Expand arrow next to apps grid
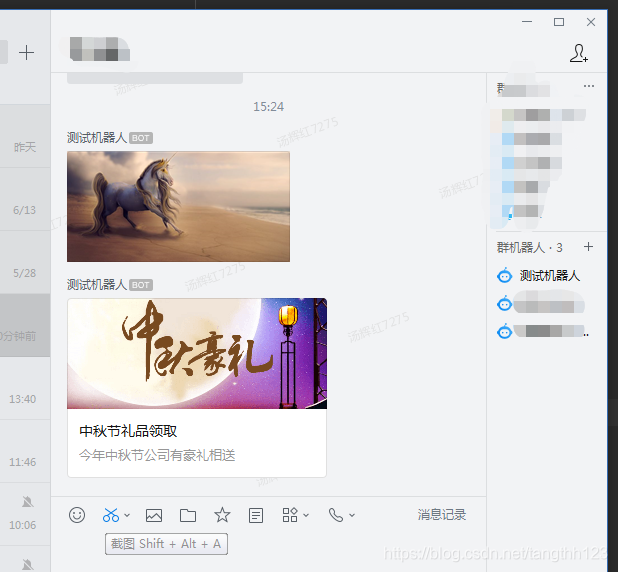 [306, 515]
